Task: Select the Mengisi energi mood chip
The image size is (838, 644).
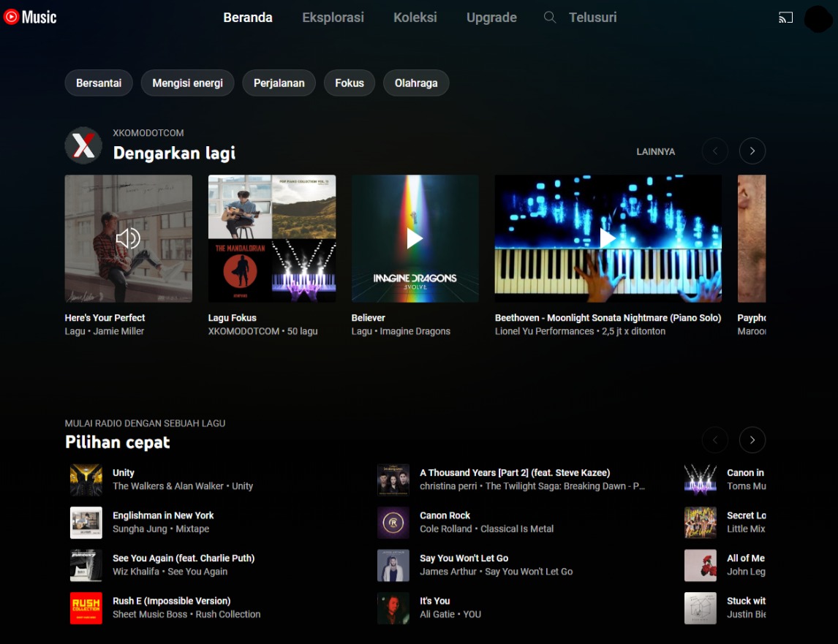Action: (x=188, y=83)
